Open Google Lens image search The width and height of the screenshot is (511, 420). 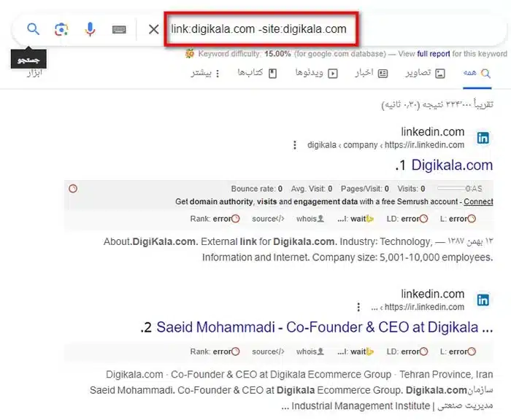coord(61,29)
